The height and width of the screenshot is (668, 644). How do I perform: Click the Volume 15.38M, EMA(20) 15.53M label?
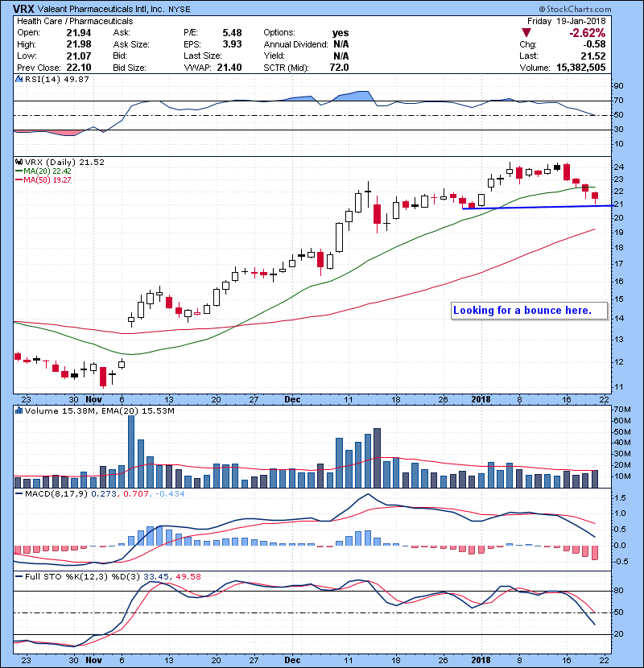coord(100,410)
